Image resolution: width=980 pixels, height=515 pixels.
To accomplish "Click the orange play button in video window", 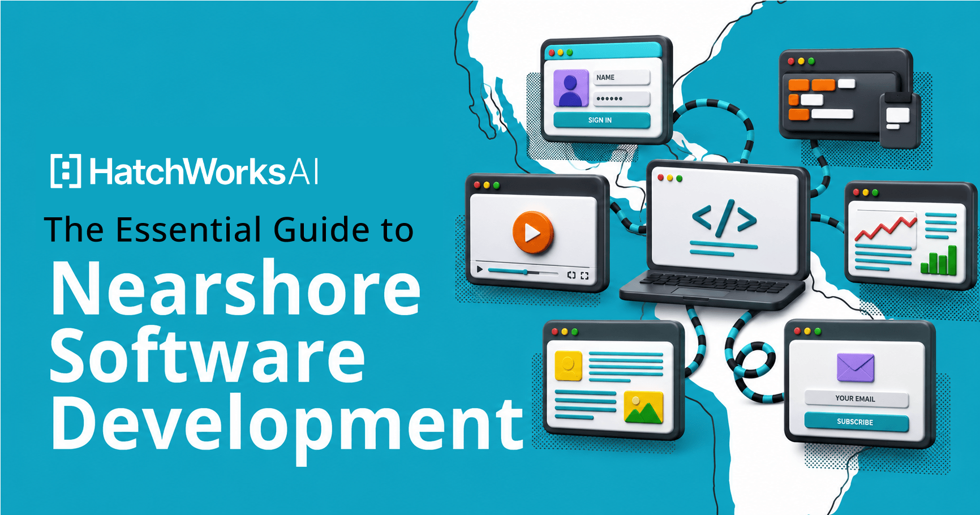I will (x=532, y=232).
